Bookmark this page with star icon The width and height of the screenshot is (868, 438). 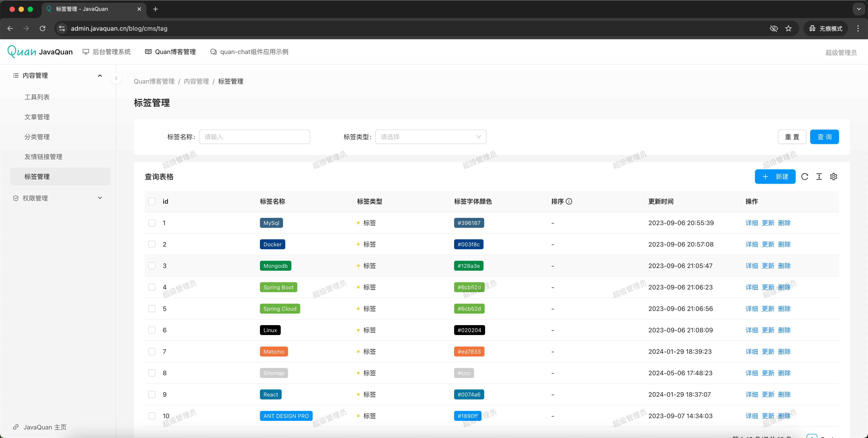pyautogui.click(x=788, y=29)
